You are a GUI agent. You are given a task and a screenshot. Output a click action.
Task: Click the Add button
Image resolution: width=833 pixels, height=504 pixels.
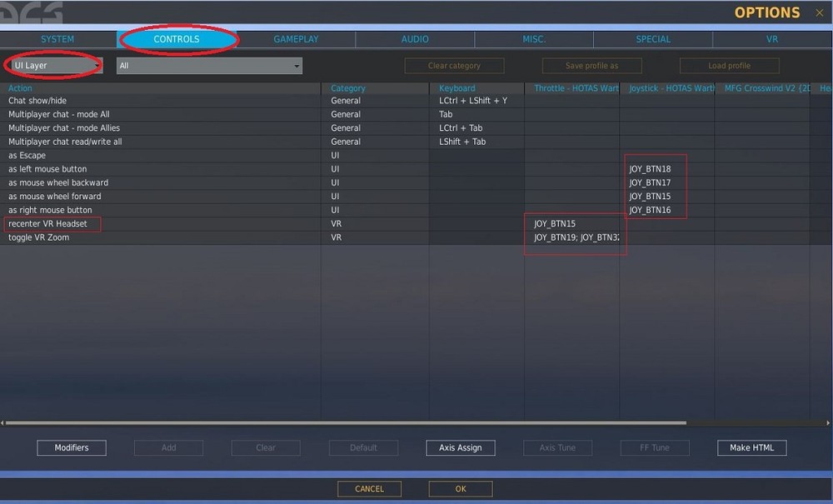coord(169,447)
